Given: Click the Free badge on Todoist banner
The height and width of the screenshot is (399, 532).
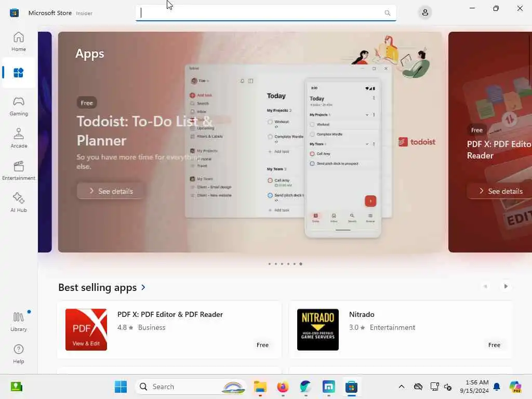Looking at the screenshot, I should 87,103.
